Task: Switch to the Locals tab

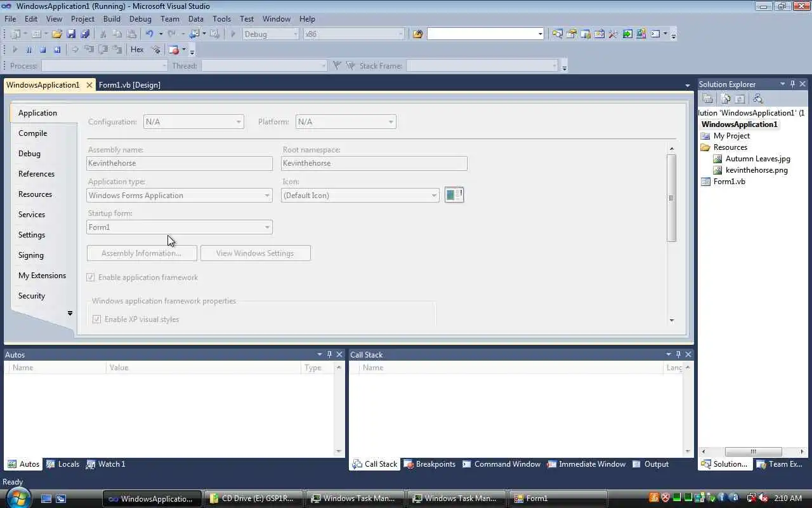Action: (63, 464)
